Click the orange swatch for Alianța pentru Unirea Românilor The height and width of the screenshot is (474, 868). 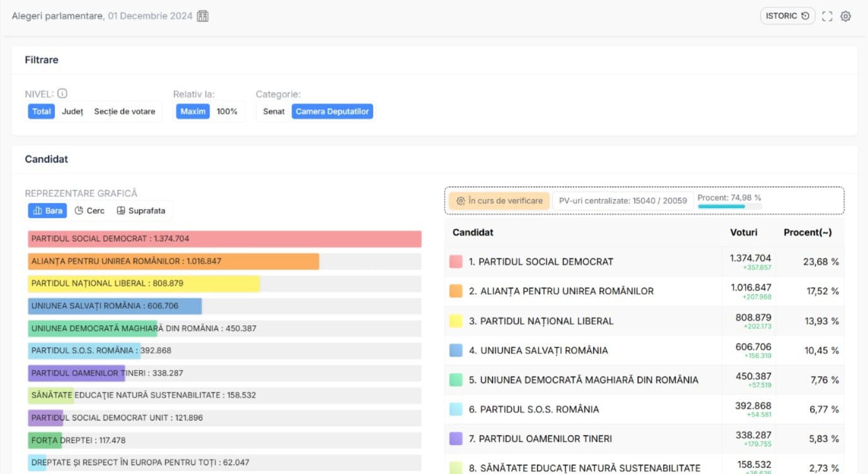(456, 291)
